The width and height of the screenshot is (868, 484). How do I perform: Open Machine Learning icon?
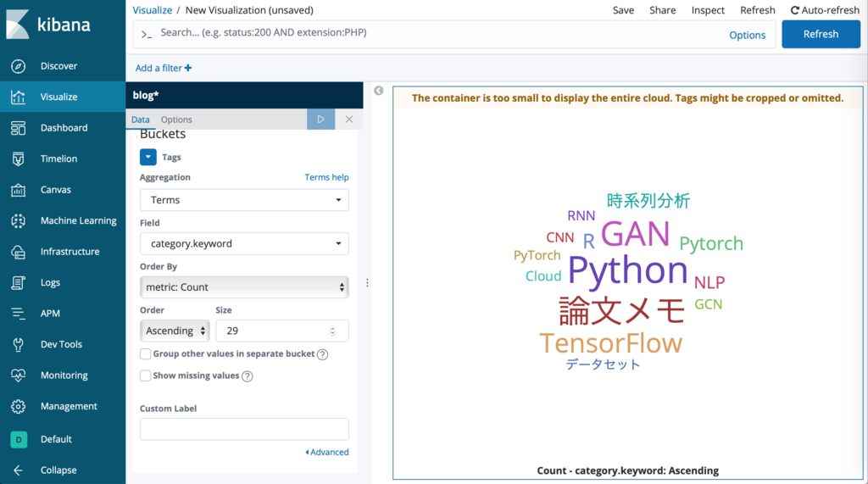18,221
